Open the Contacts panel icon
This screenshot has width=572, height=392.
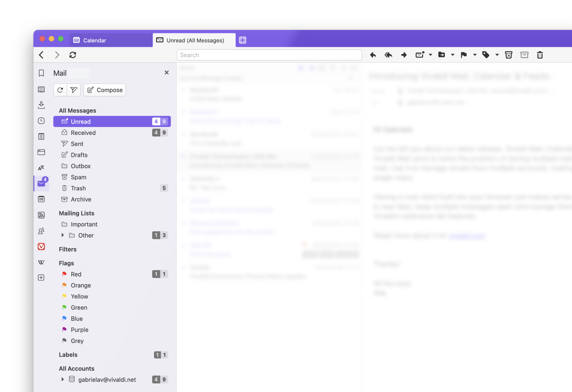(x=41, y=231)
